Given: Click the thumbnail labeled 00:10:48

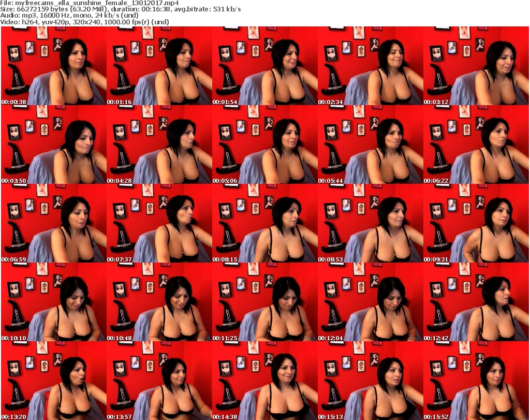Looking at the screenshot, I should click(x=159, y=302).
